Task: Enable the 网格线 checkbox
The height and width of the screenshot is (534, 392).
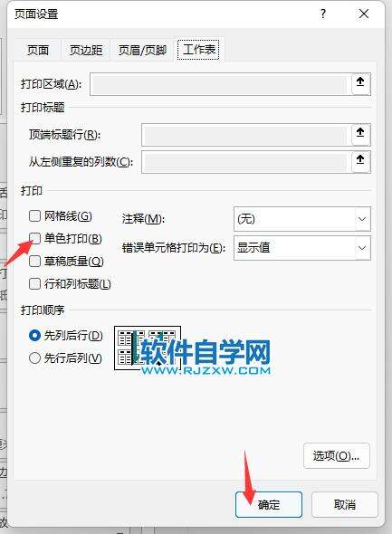Action: 34,215
